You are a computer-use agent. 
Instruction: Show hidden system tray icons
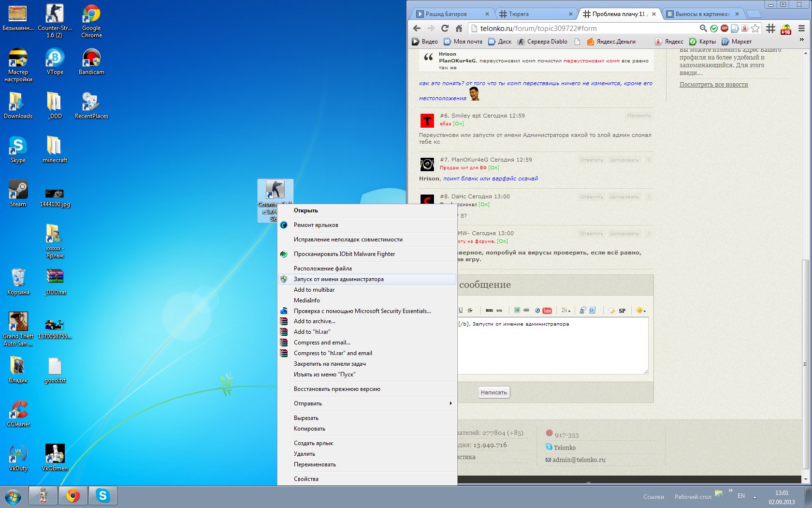pos(754,497)
